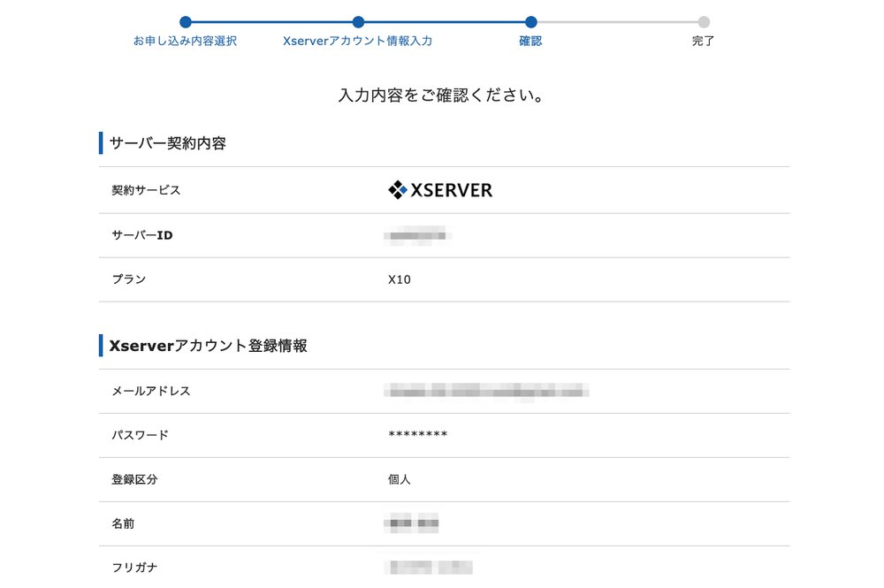The height and width of the screenshot is (588, 884).
Task: Click the フリガナ row label
Action: click(x=134, y=568)
